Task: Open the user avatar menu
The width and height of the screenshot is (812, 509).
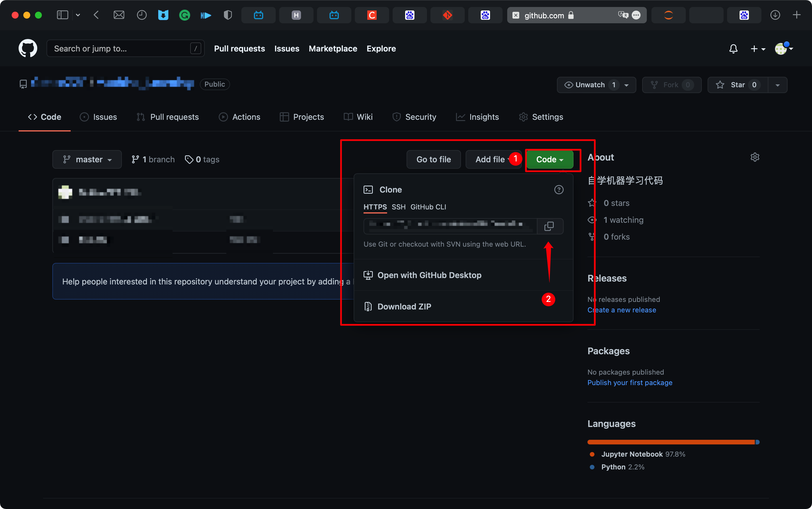Action: coord(784,49)
